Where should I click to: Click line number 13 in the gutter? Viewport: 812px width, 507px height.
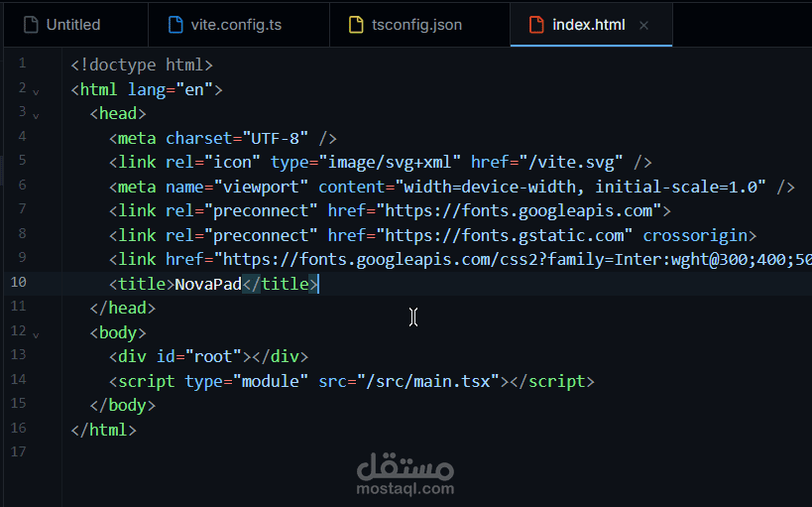18,354
